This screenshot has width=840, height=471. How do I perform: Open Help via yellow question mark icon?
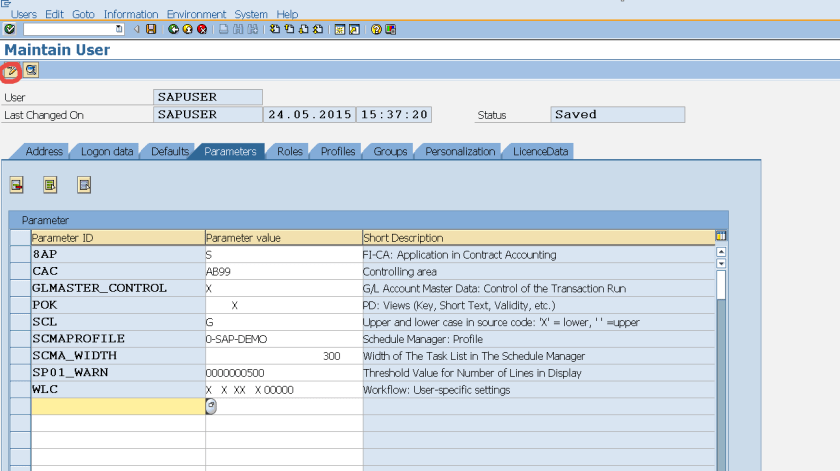pos(376,30)
